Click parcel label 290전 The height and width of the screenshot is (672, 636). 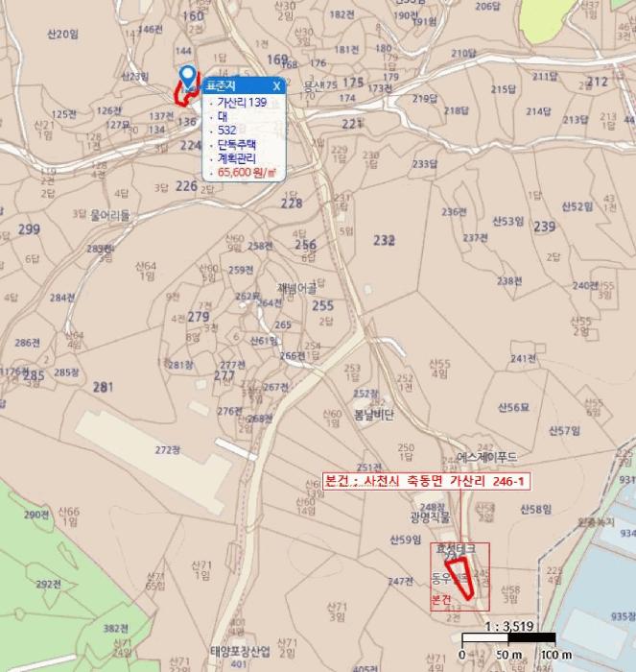(x=36, y=515)
